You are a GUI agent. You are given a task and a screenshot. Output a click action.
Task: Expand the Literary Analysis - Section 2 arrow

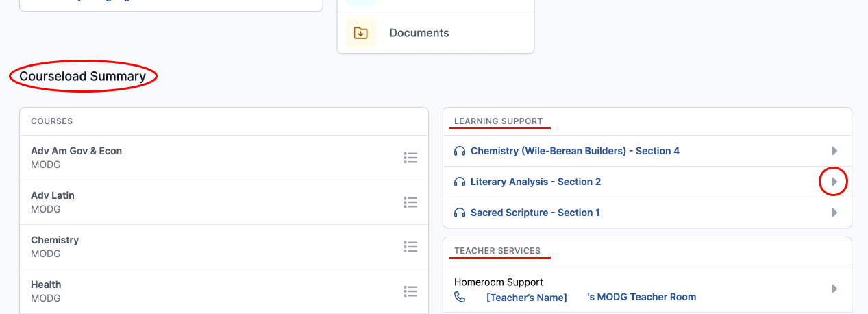tap(834, 182)
